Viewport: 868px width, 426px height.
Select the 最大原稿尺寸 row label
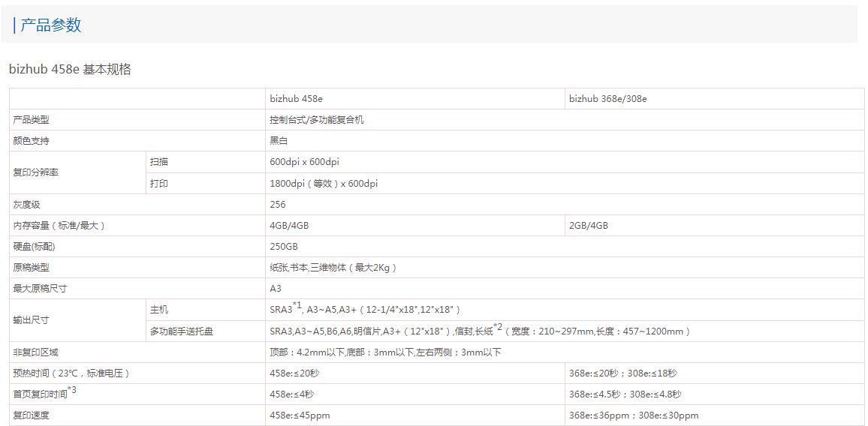coord(40,288)
